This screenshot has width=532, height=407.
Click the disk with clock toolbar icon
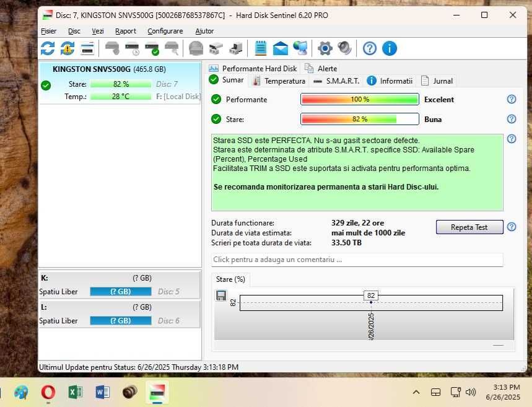click(132, 48)
